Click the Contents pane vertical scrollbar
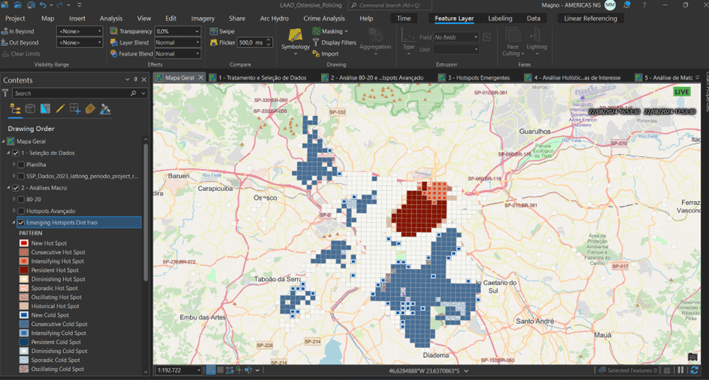The height and width of the screenshot is (380, 709). [146, 213]
